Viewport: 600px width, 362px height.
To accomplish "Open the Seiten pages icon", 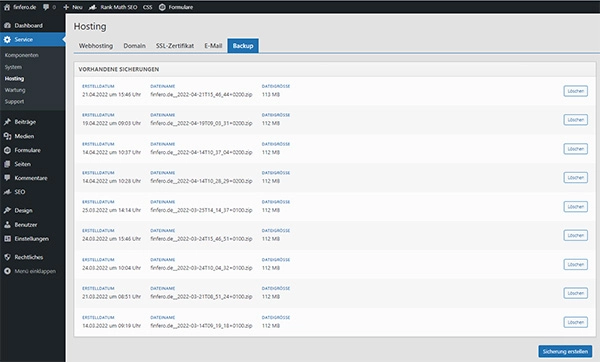I will (x=7, y=164).
